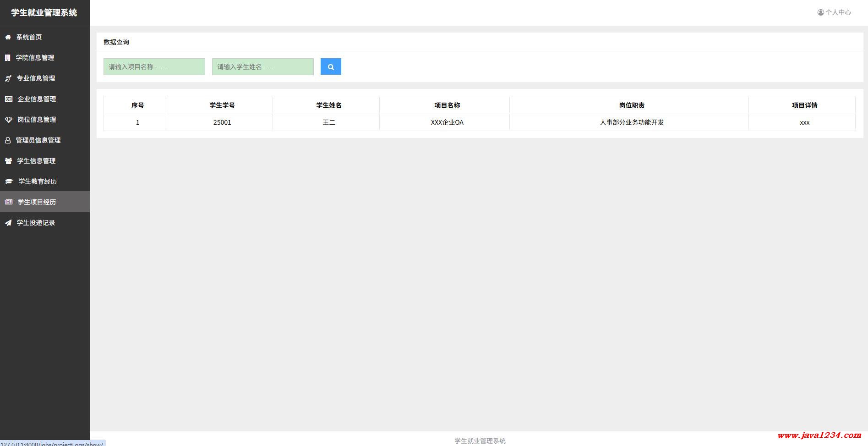Image resolution: width=868 pixels, height=446 pixels.
Task: Select the XXX企业OA project name cell
Action: 447,122
